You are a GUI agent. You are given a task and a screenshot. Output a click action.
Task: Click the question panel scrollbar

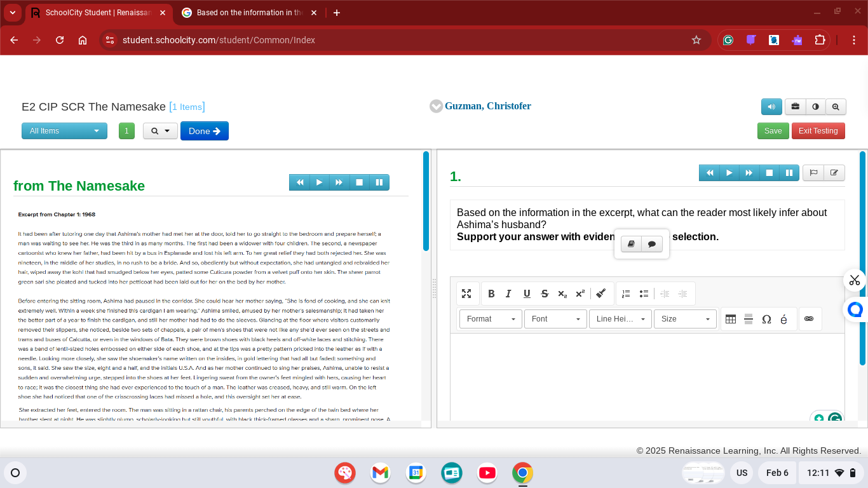pos(863,258)
